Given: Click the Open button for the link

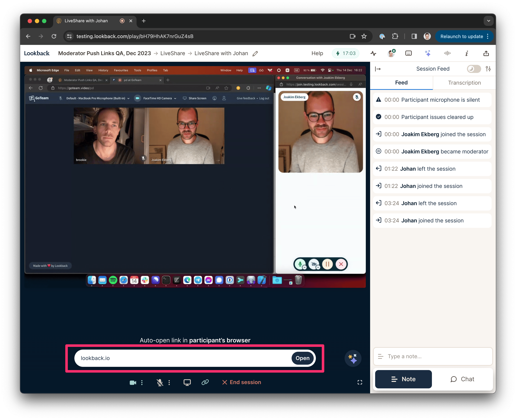Looking at the screenshot, I should (302, 358).
